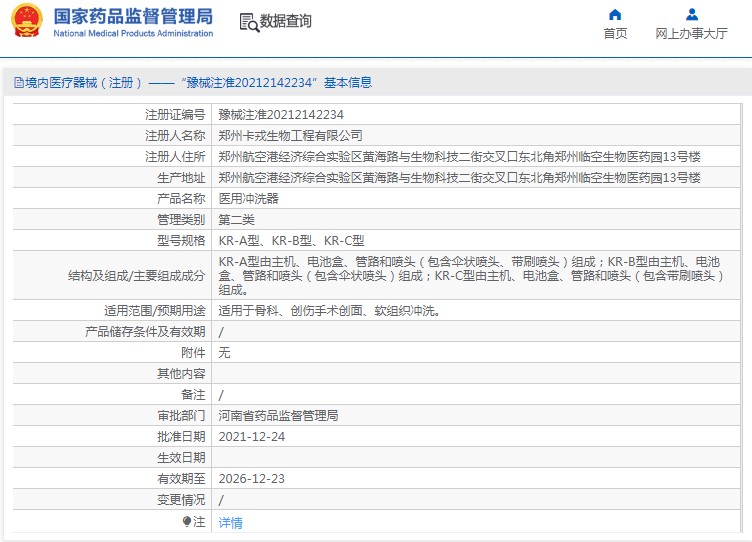
Task: Click the 数据查询 label
Action: tap(285, 21)
